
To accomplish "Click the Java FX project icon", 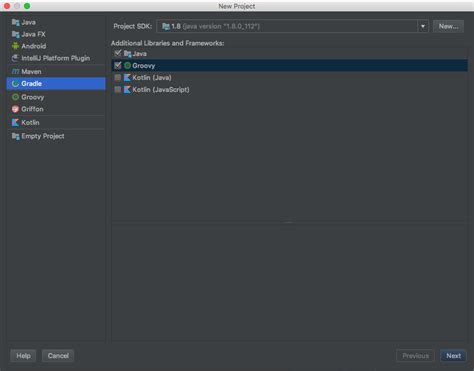I will click(x=15, y=34).
